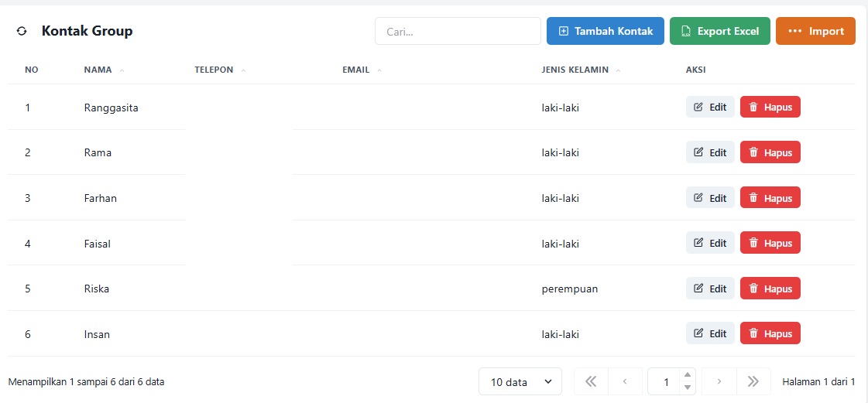Sort by TELEPON column arrow
This screenshot has height=403, width=868.
(244, 70)
